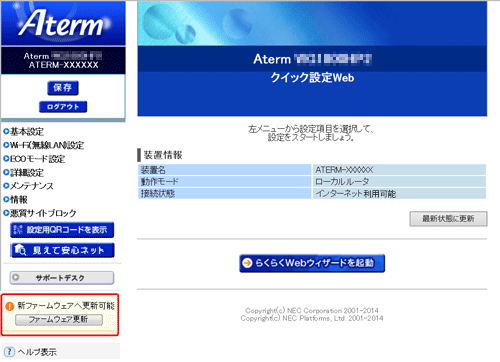Open the 基本設定 menu
500x362 pixels.
pyautogui.click(x=27, y=131)
